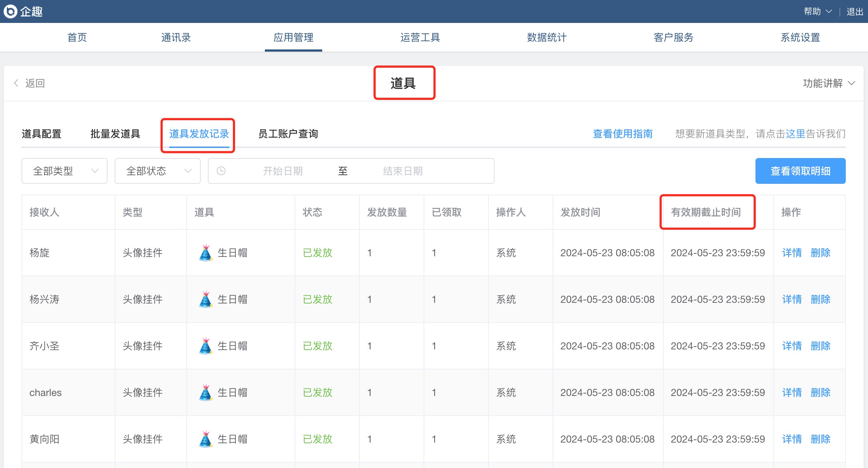
Task: Click the 查看领取明细 button
Action: point(800,171)
